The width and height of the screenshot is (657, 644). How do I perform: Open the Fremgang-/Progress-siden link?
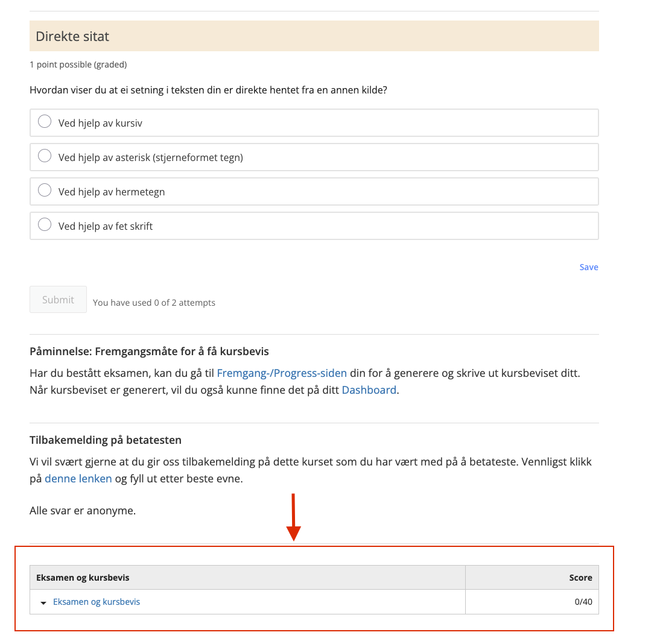tap(282, 373)
